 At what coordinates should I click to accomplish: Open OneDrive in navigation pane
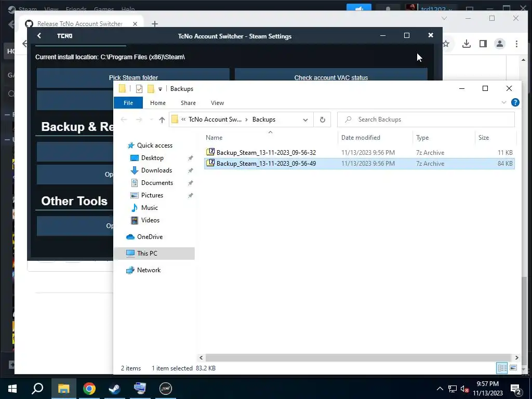pyautogui.click(x=150, y=237)
